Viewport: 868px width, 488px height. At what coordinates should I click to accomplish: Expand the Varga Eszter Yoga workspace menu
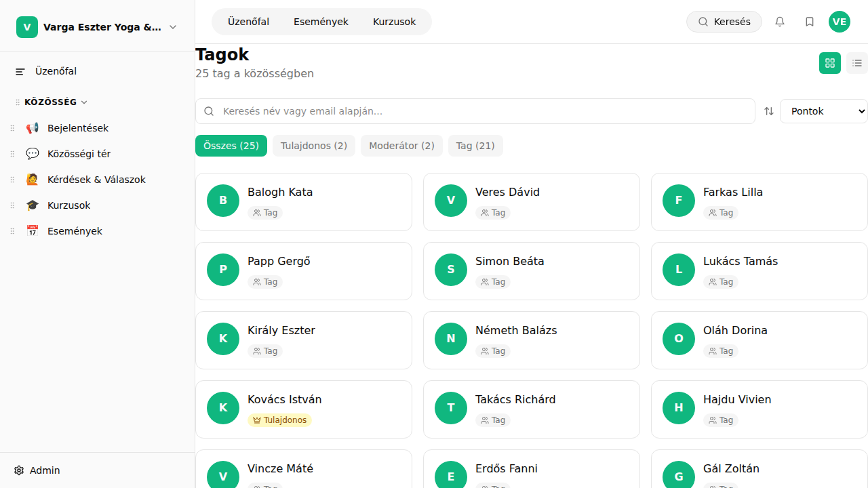click(172, 26)
